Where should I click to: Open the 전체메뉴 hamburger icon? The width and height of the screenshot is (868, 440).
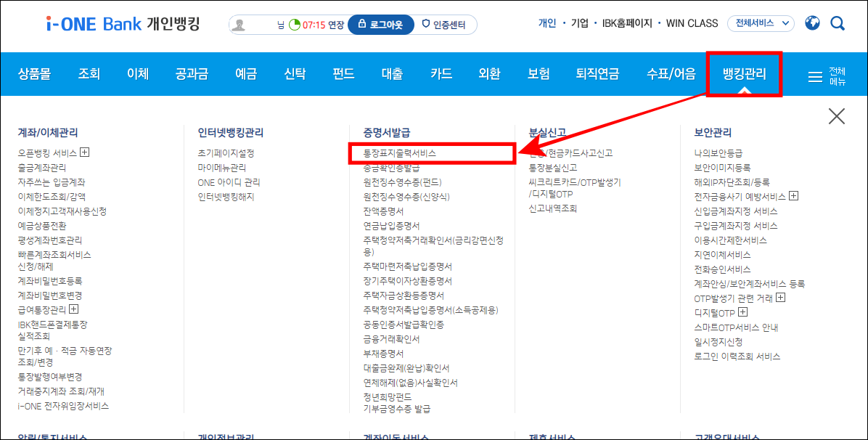click(814, 76)
